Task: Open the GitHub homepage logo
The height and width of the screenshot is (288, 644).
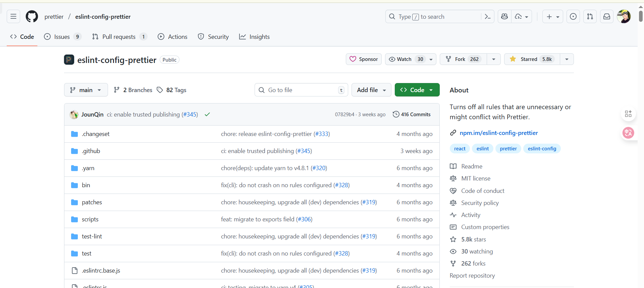Action: (x=32, y=16)
